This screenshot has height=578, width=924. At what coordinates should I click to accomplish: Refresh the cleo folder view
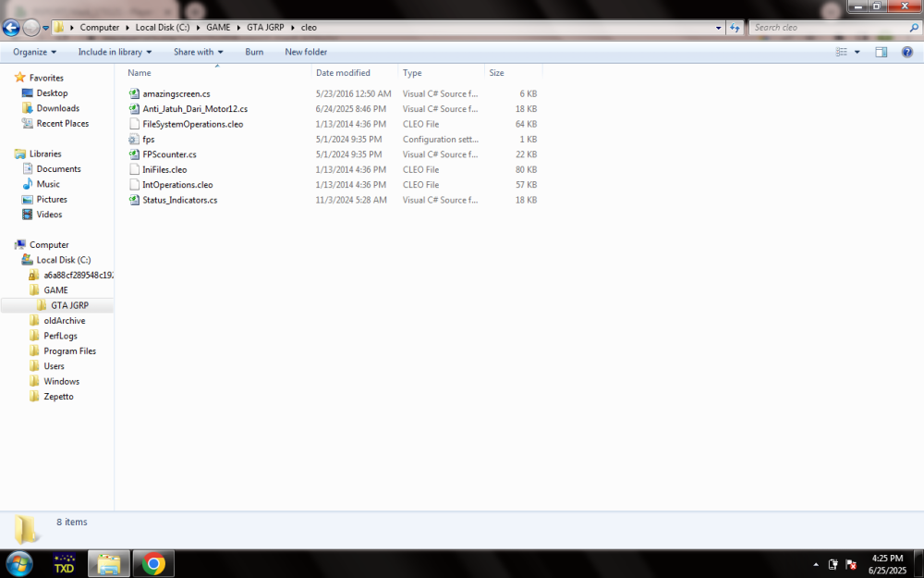(735, 27)
